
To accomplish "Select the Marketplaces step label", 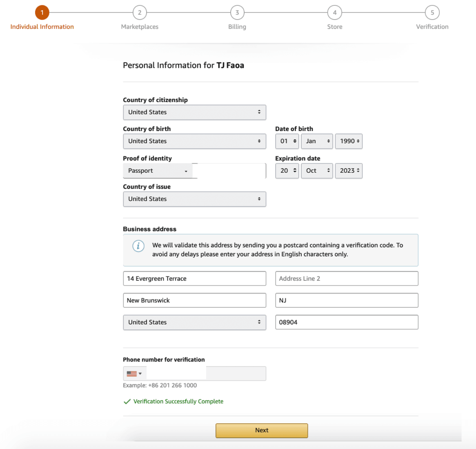I will pyautogui.click(x=140, y=27).
